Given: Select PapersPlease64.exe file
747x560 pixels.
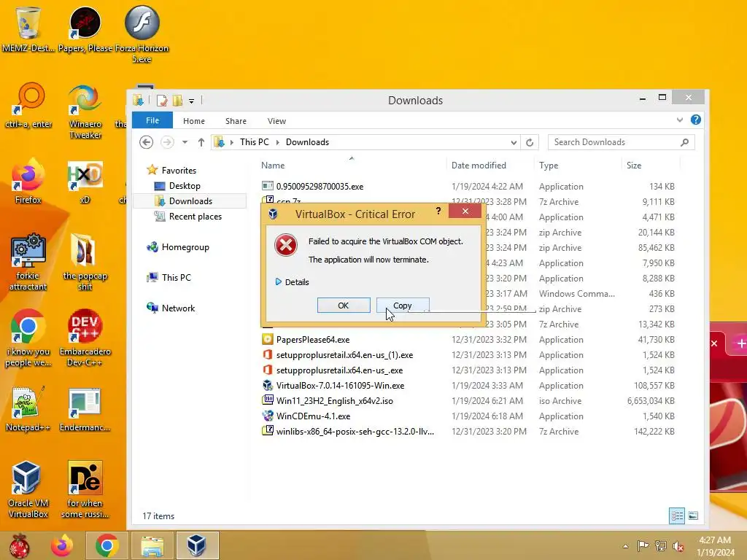Looking at the screenshot, I should click(312, 340).
